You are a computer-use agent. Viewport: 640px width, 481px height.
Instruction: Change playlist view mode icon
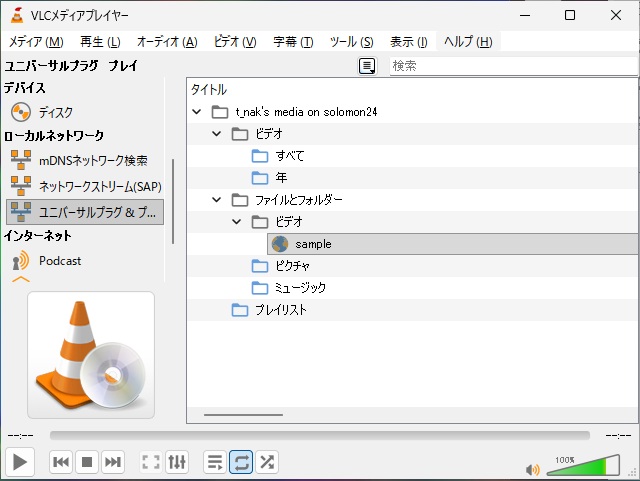tap(368, 66)
